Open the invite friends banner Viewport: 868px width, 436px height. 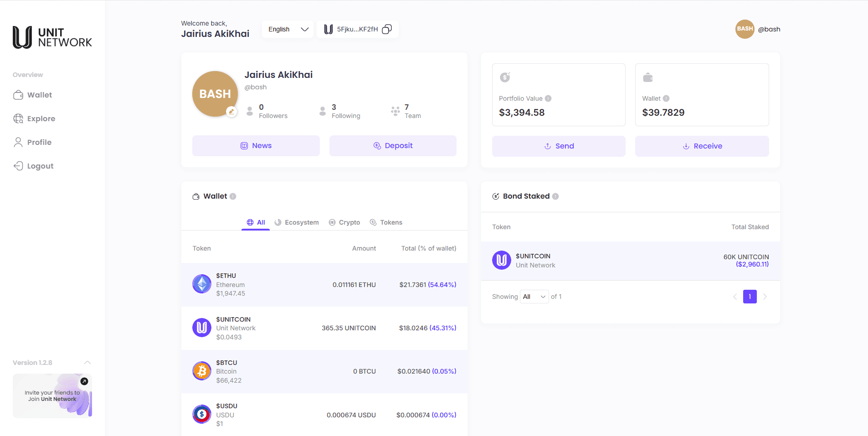click(x=52, y=396)
